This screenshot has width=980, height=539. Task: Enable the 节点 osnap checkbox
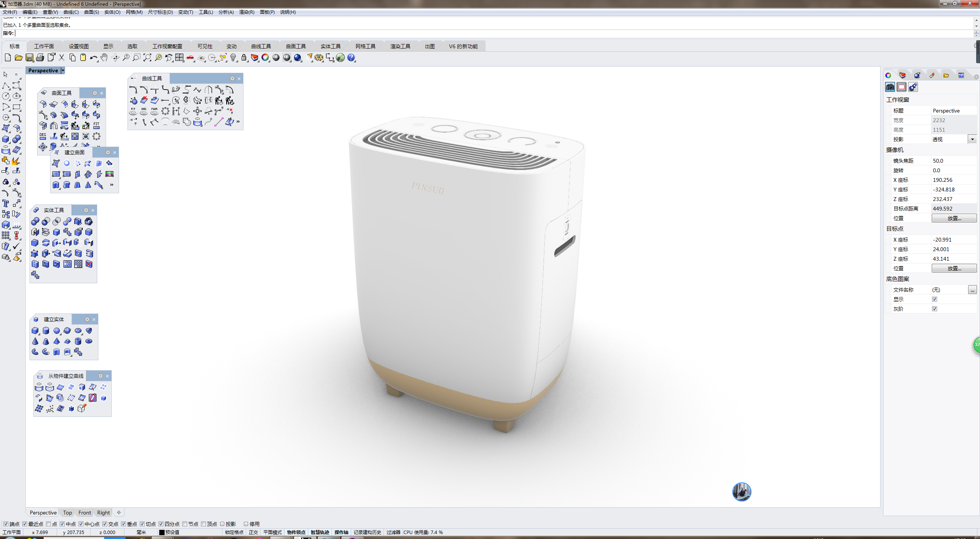(x=185, y=524)
